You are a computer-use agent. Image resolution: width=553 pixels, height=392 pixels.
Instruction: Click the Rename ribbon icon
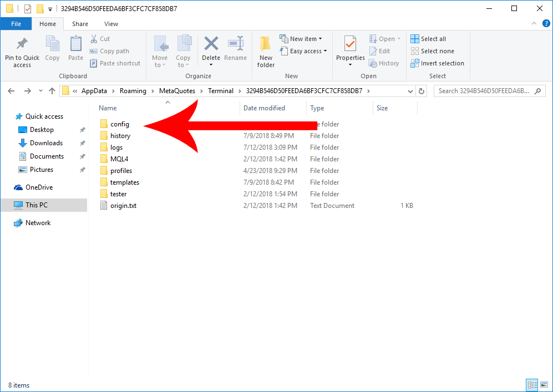[236, 44]
